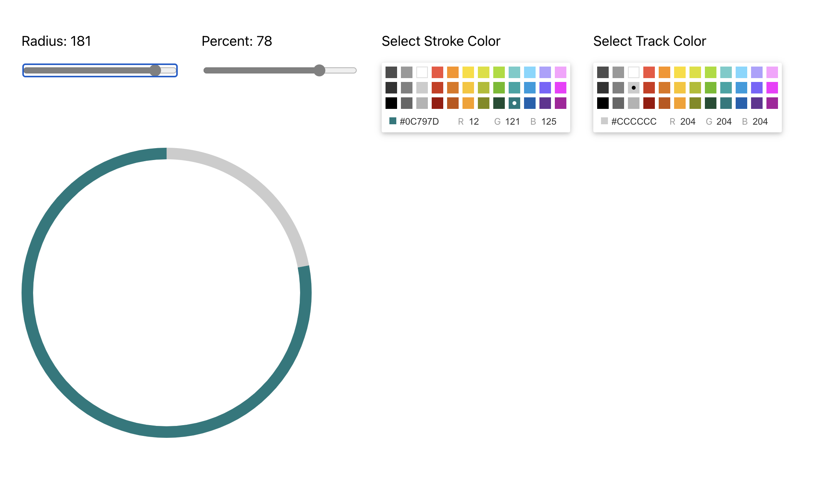Select dark green swatch in Stroke Color
Image resolution: width=818 pixels, height=504 pixels.
pyautogui.click(x=499, y=103)
